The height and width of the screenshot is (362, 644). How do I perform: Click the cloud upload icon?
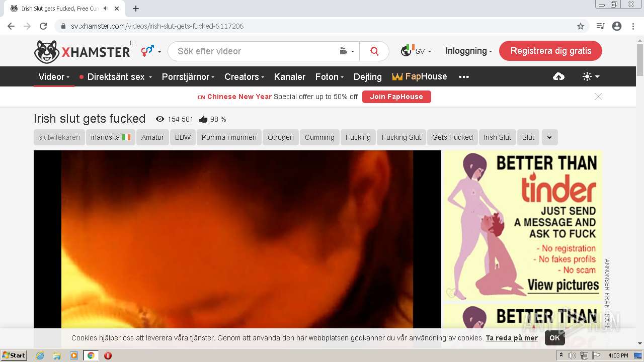click(x=558, y=76)
